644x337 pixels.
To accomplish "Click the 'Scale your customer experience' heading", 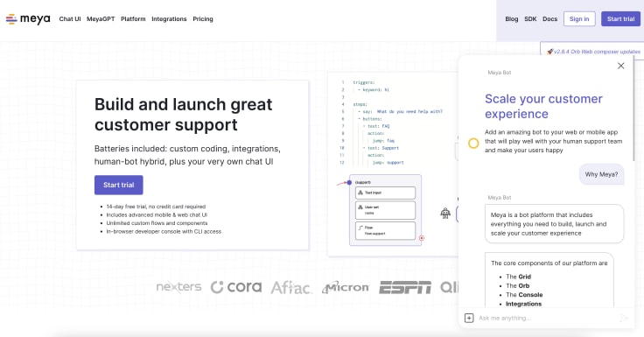I will coord(543,106).
